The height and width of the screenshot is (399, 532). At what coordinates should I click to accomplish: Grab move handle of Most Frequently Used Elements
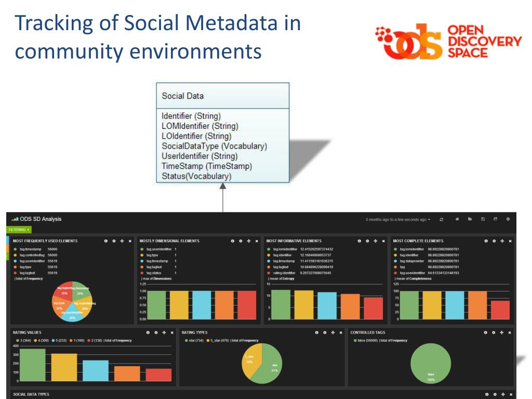122,241
